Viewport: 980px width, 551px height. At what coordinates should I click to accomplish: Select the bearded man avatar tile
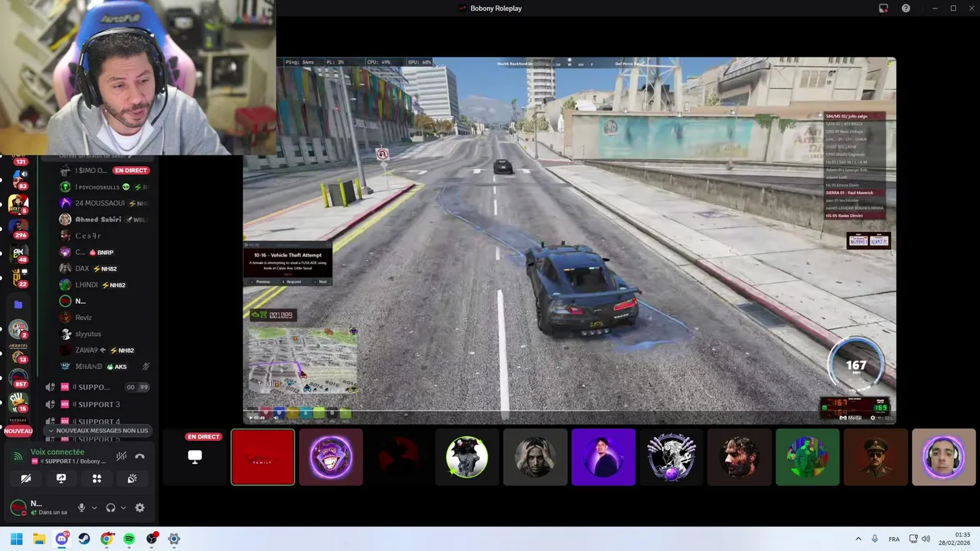click(740, 457)
